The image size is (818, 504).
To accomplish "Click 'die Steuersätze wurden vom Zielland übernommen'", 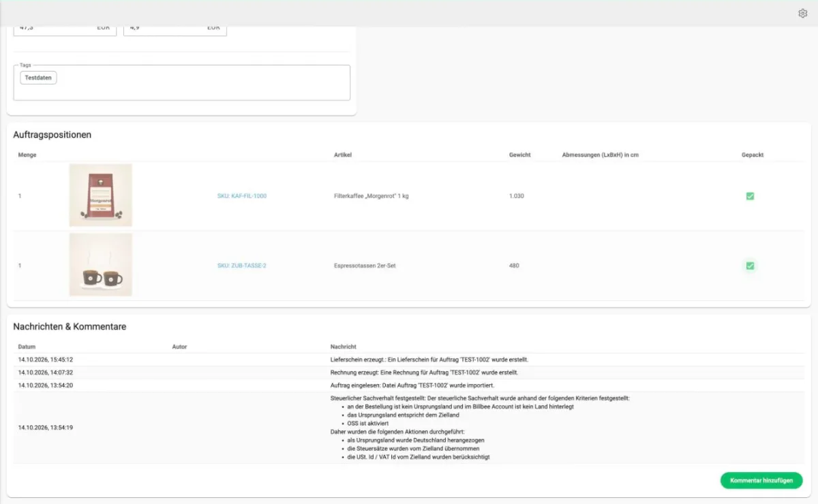I will click(x=414, y=449).
